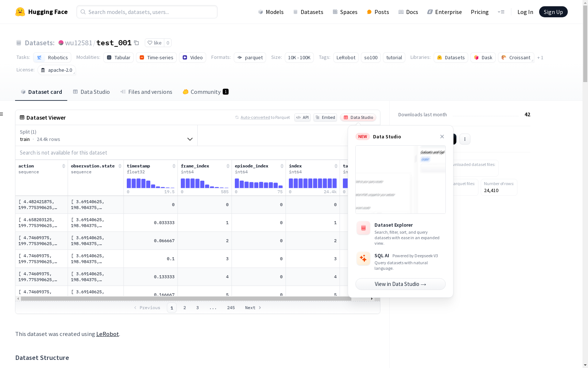The width and height of the screenshot is (588, 368).
Task: Click the timestamp histogram chart
Action: (x=151, y=183)
